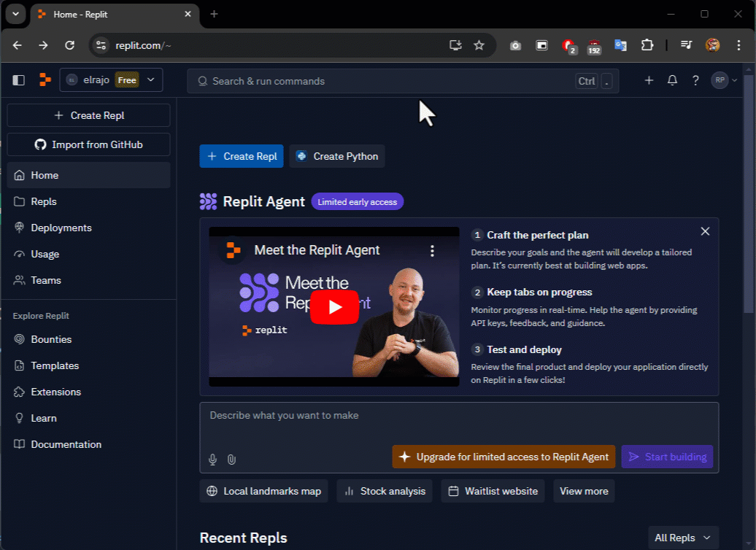Focus the Search & run commands field
Screen dimensions: 756x550
(x=403, y=81)
